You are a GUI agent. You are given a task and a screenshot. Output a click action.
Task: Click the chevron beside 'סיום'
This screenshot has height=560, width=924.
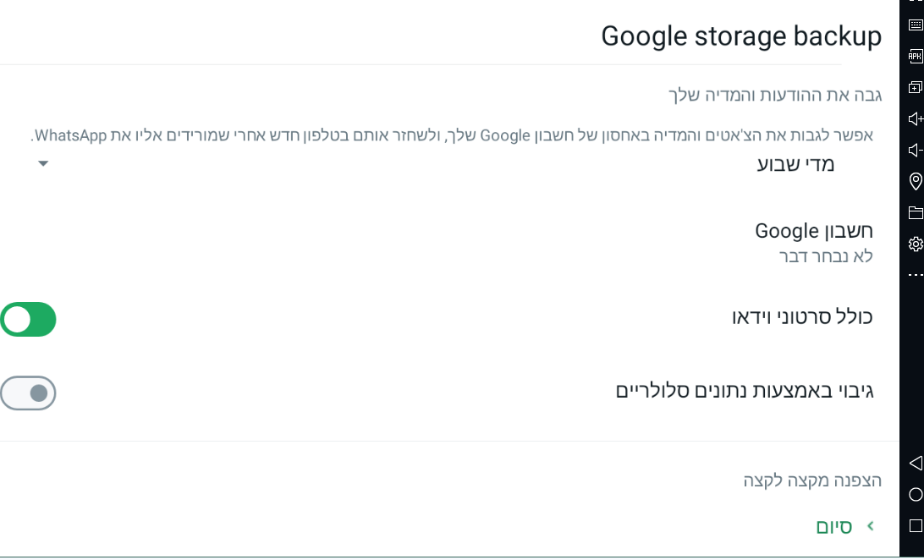coord(871,526)
